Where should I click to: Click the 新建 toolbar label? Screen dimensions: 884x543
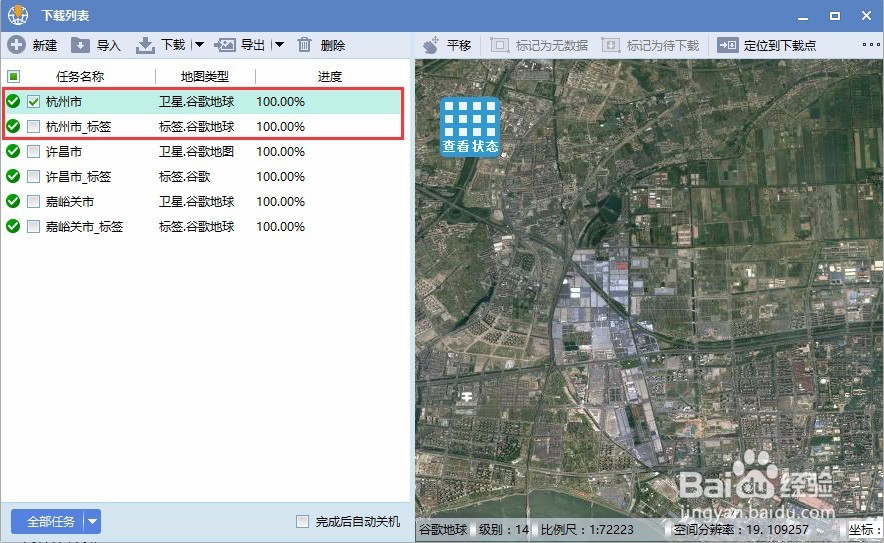[x=45, y=45]
